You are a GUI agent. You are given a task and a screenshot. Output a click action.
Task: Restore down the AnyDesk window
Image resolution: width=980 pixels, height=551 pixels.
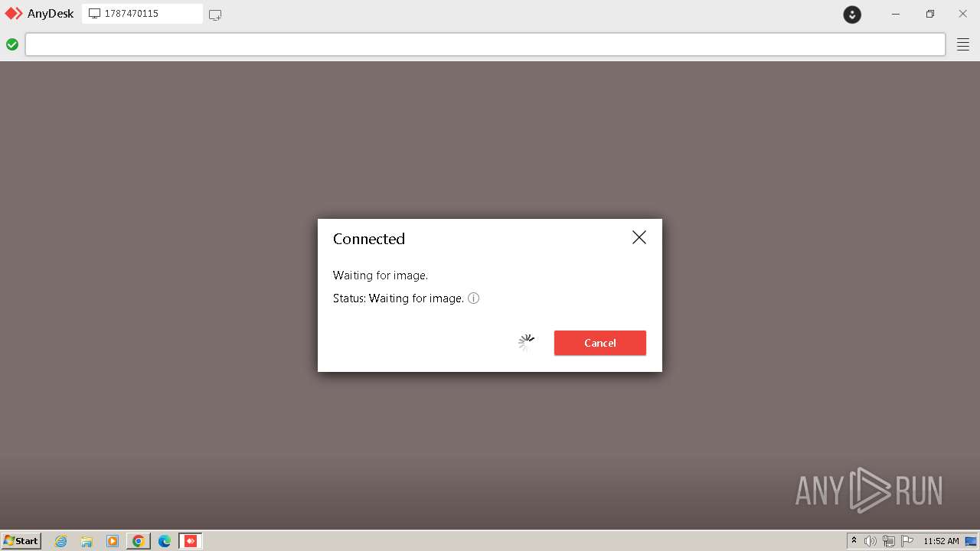[x=929, y=14]
